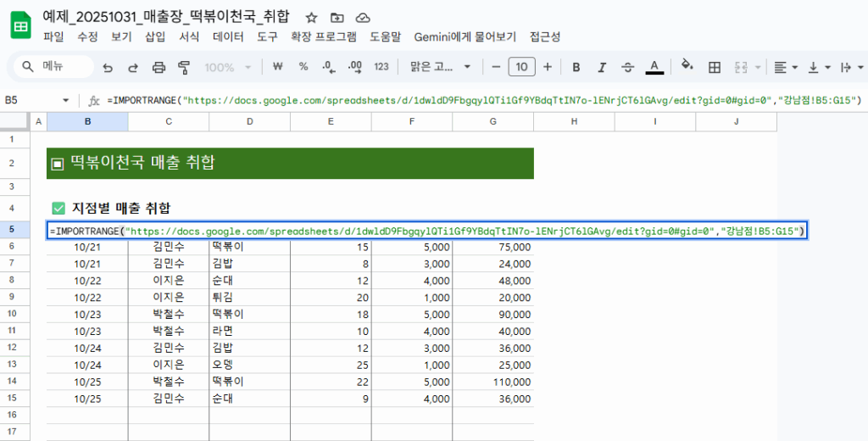Image resolution: width=868 pixels, height=441 pixels.
Task: Open the 데이터 menu
Action: click(x=228, y=37)
